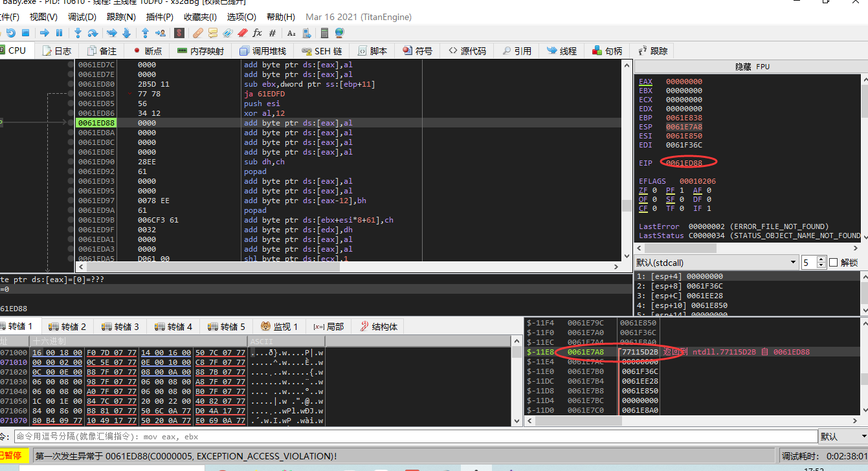This screenshot has height=471, width=868.
Task: Click the # labels toolbar icon
Action: pos(273,33)
